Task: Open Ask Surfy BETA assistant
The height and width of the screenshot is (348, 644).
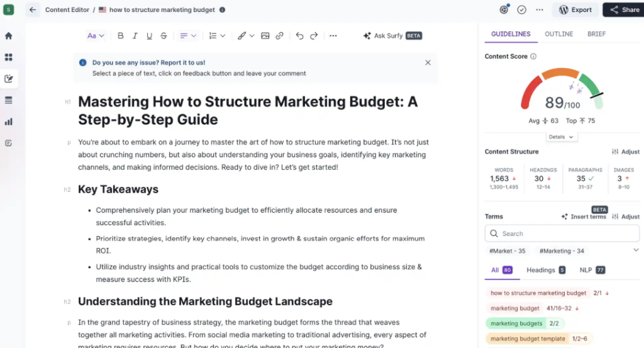Action: [x=392, y=36]
